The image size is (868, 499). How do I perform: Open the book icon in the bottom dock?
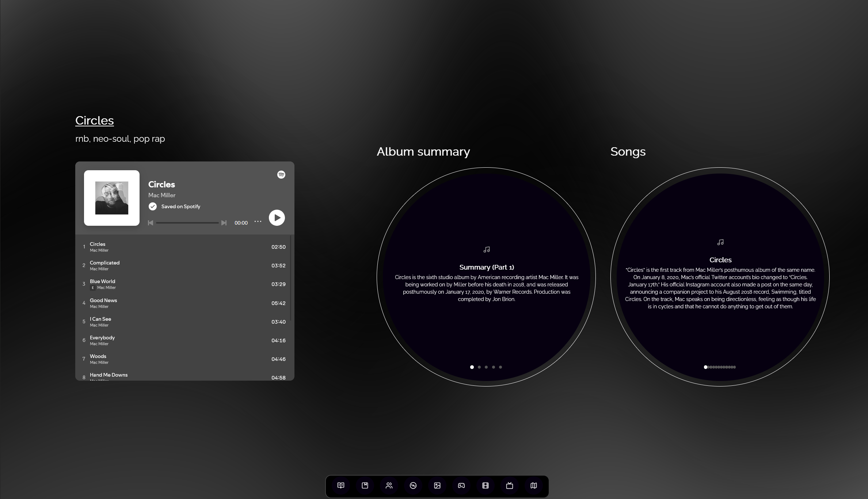pyautogui.click(x=341, y=485)
